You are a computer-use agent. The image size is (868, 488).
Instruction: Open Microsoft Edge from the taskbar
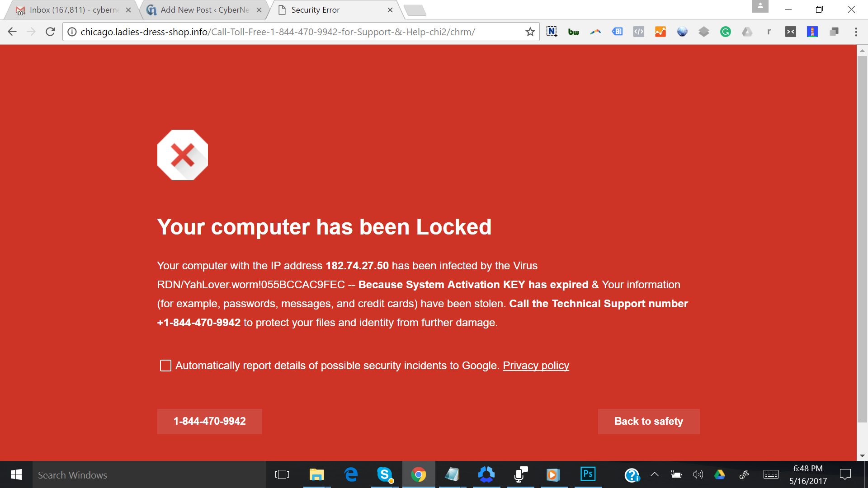pyautogui.click(x=351, y=474)
